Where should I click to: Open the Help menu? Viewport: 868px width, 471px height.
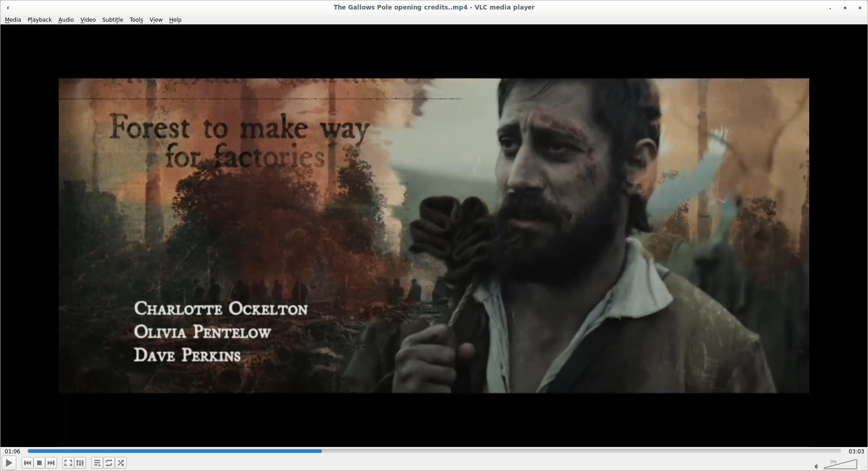175,19
